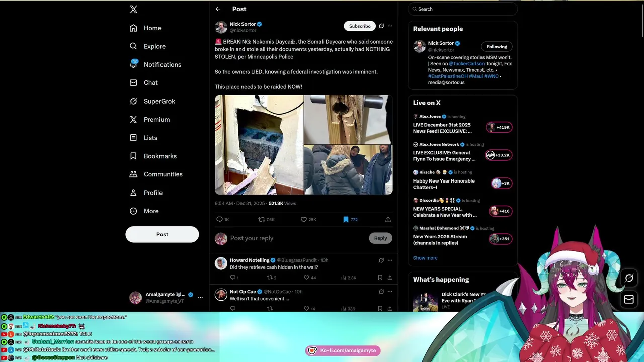Open Not Op Cue's profile avatar
The height and width of the screenshot is (362, 644).
click(x=221, y=295)
